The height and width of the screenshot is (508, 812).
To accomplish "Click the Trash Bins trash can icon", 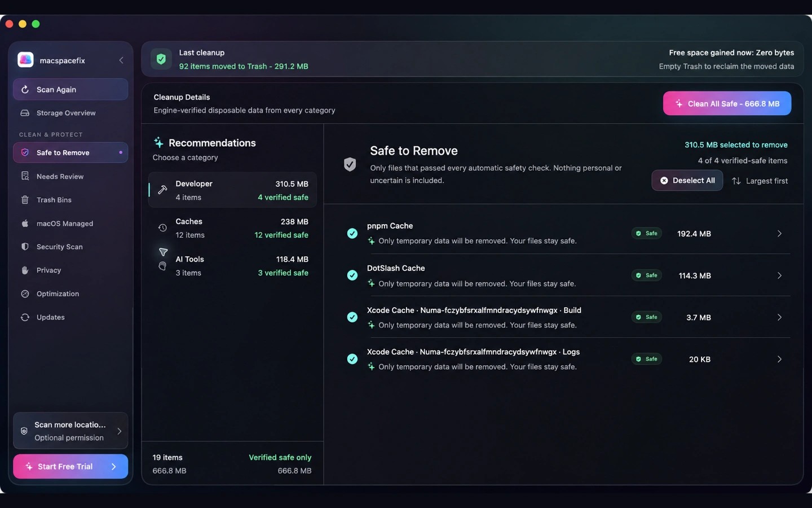I will tap(25, 200).
